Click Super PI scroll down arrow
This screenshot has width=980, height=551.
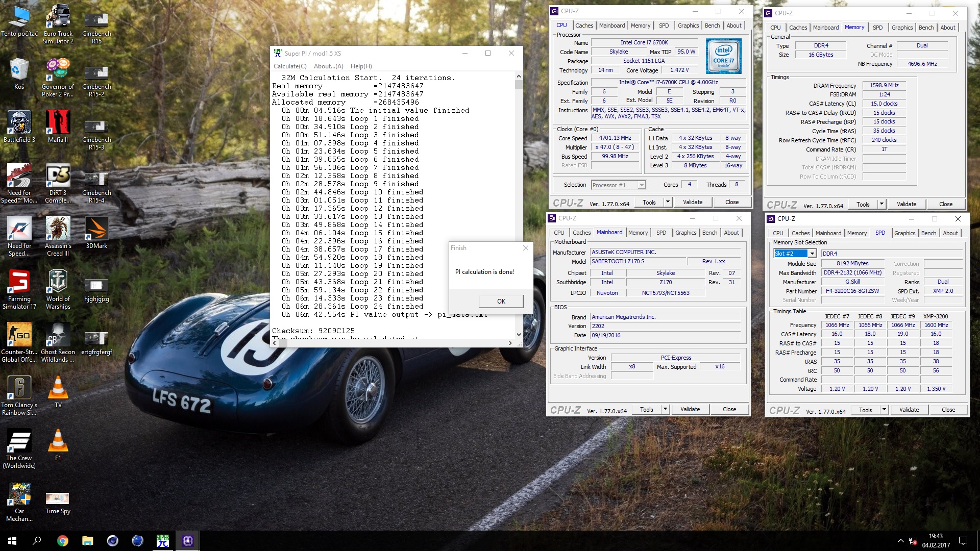tap(519, 335)
